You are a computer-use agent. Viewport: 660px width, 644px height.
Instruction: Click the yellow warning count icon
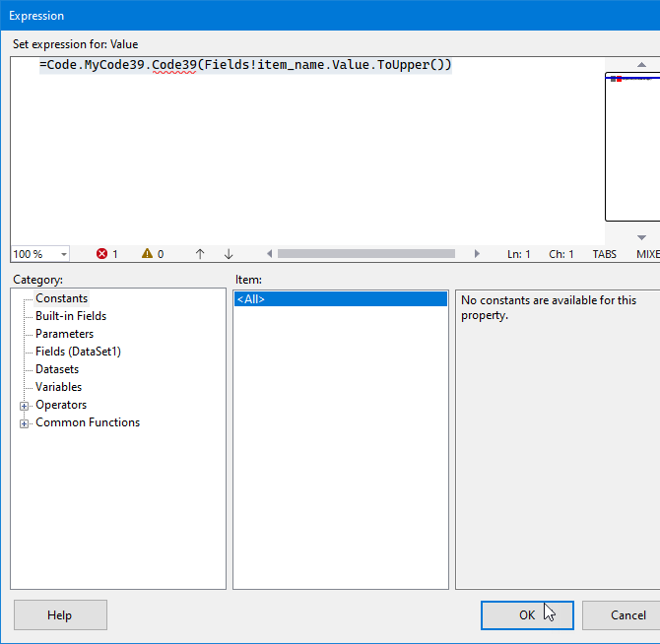(x=147, y=253)
